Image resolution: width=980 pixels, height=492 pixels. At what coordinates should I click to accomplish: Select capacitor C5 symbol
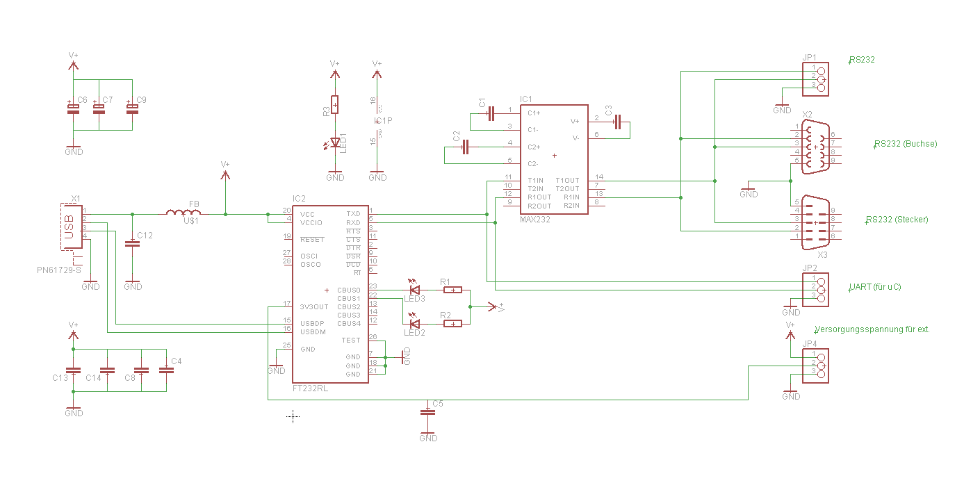(428, 412)
